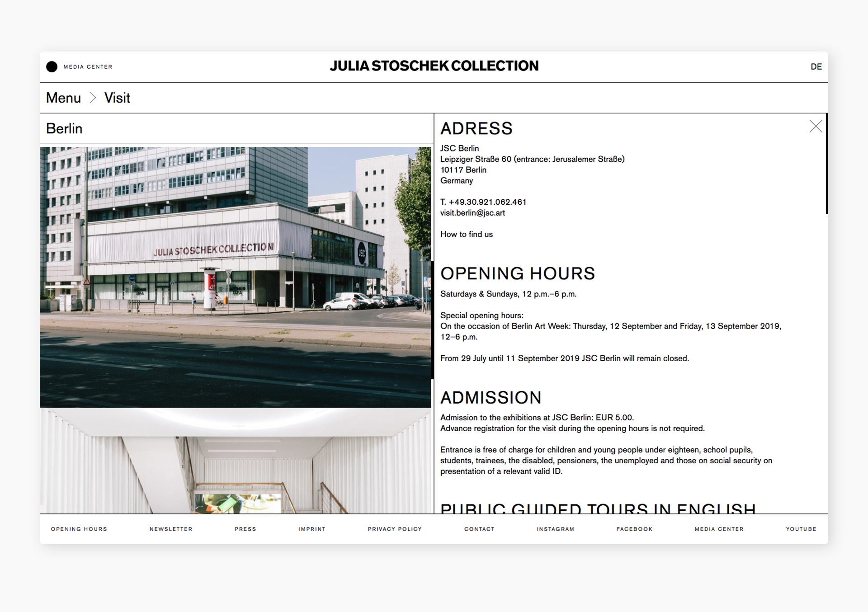Open the Menu breadcrumb

point(63,98)
